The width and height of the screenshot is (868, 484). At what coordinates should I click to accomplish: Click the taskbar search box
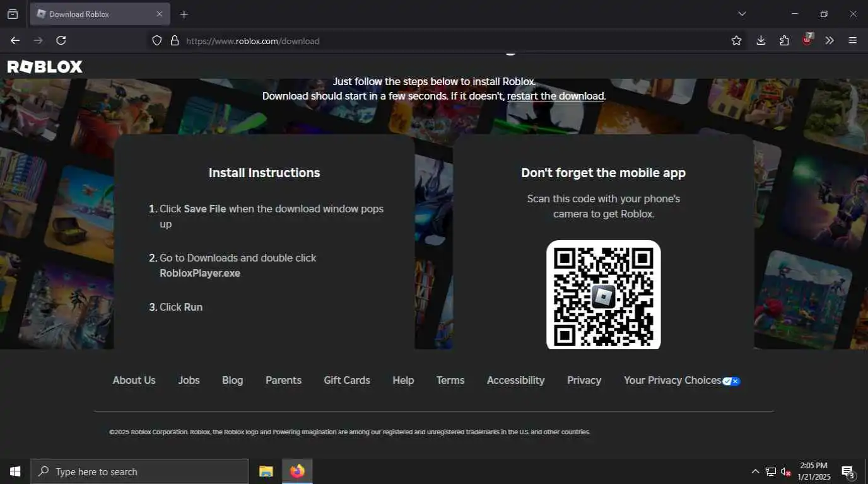(x=139, y=471)
